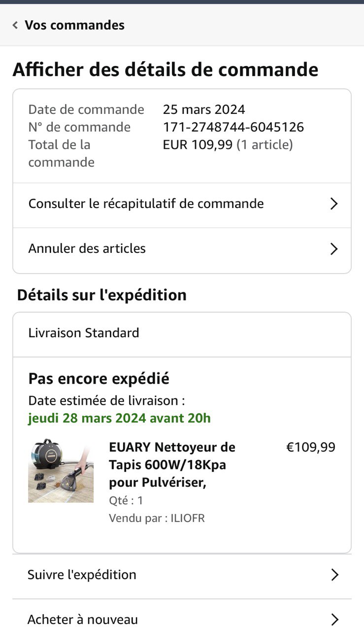Viewport: 364px width, 631px height.
Task: Click seller name ILIOFR
Action: (188, 518)
